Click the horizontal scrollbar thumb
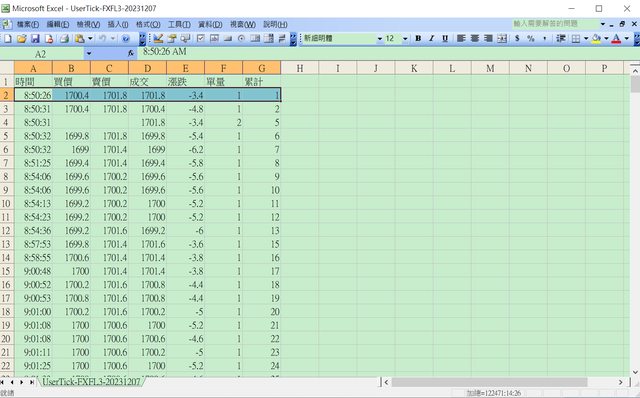Image resolution: width=640 pixels, height=398 pixels. pyautogui.click(x=489, y=382)
